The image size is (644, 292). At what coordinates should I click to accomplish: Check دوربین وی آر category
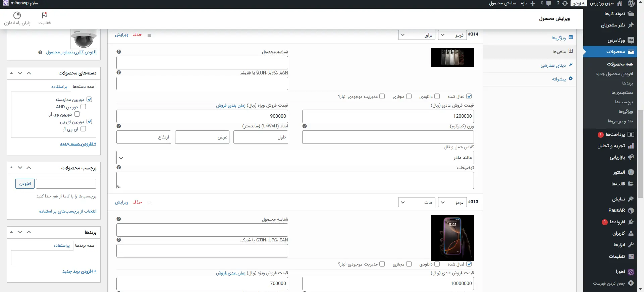pos(77,114)
